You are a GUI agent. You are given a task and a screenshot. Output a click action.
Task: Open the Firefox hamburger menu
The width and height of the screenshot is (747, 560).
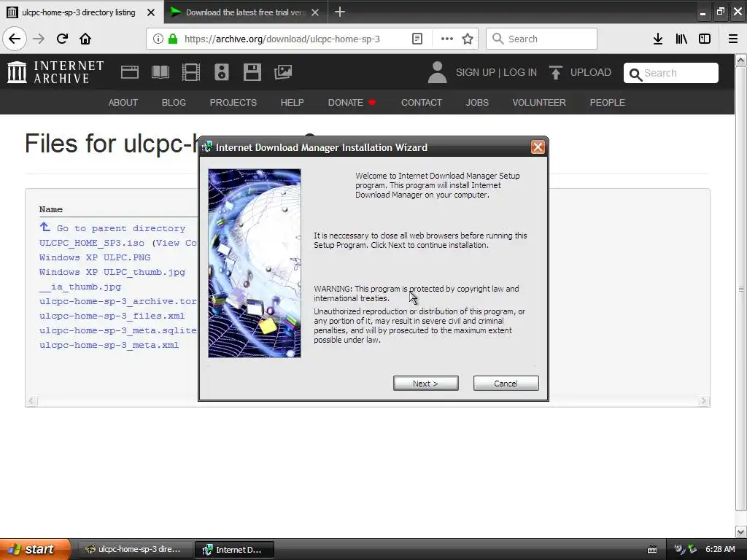click(732, 39)
